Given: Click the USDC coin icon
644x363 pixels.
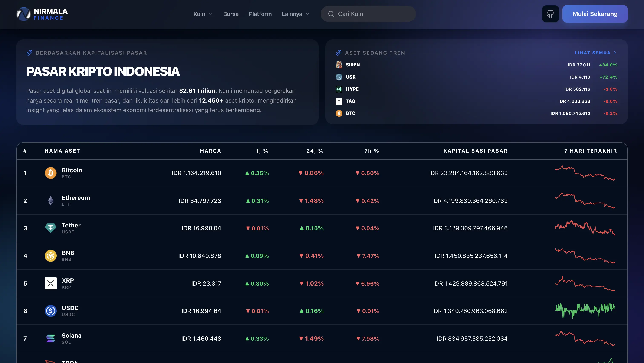Looking at the screenshot, I should coord(50,311).
